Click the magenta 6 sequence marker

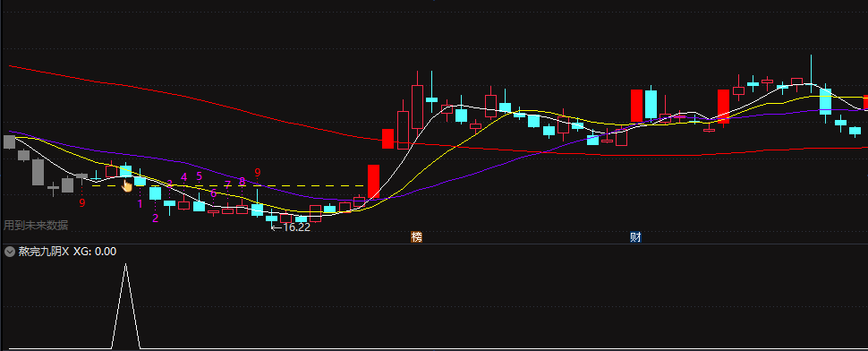214,193
